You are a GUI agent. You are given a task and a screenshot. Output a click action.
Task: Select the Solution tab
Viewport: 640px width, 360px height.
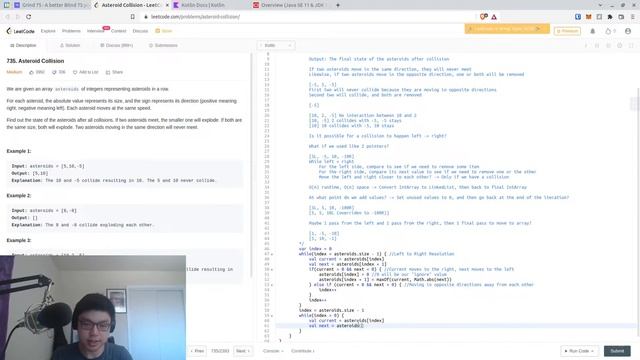[70, 45]
